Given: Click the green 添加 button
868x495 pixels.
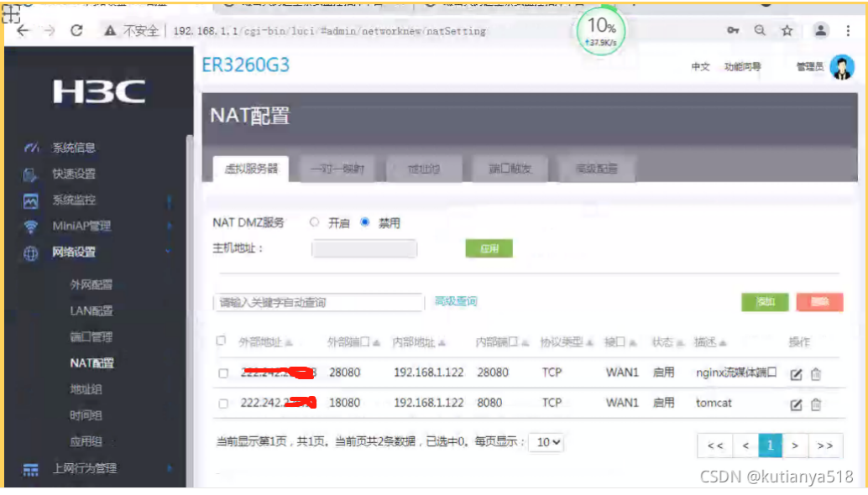Looking at the screenshot, I should (765, 302).
